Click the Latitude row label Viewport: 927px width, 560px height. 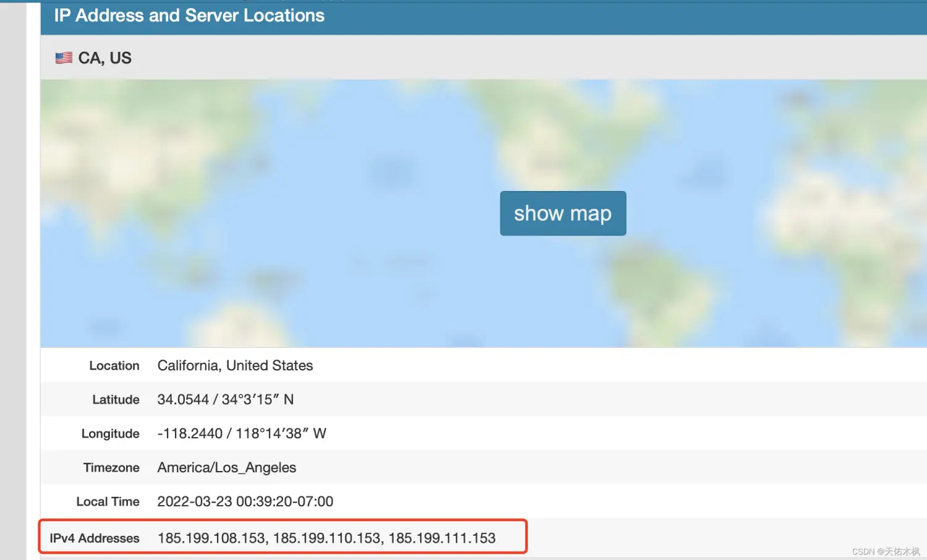click(116, 400)
